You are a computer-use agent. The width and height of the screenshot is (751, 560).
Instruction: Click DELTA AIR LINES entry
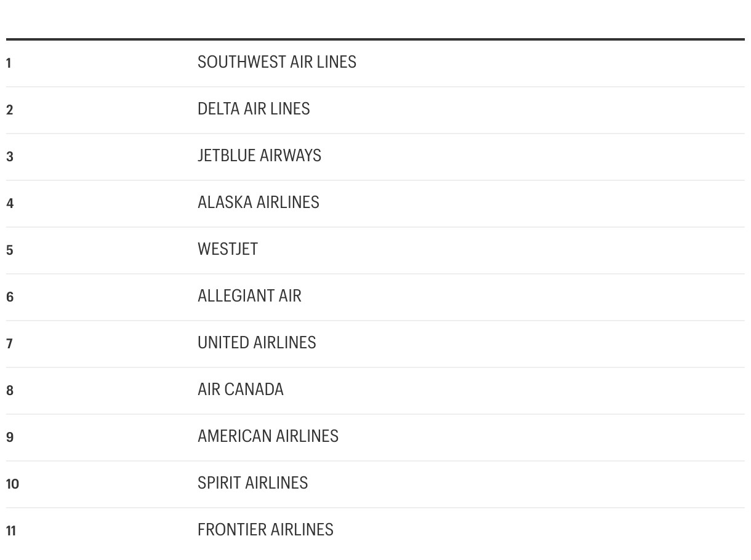254,109
